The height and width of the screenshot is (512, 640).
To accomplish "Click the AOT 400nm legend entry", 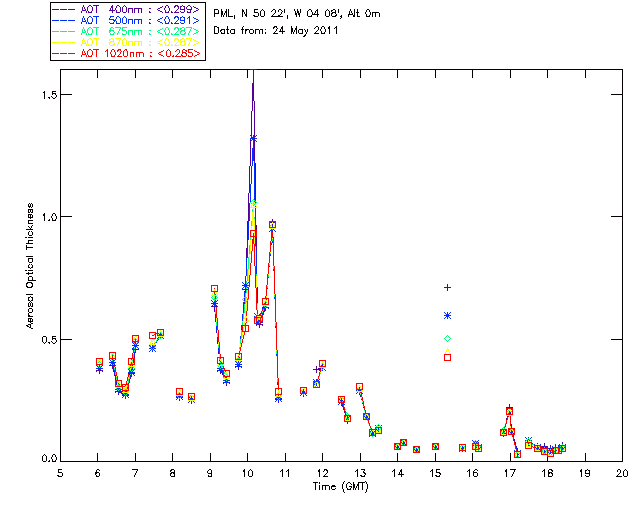I will pyautogui.click(x=127, y=9).
